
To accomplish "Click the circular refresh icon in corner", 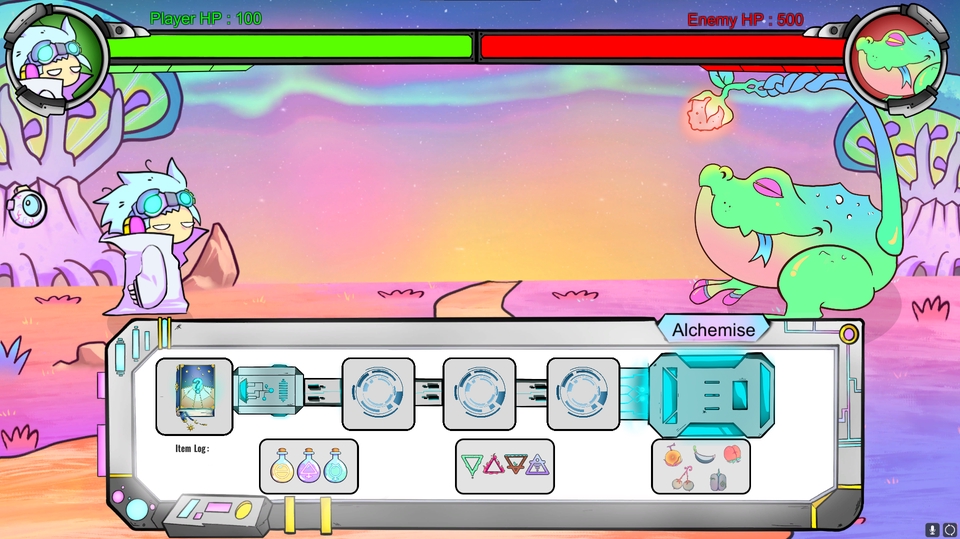I will (950, 530).
